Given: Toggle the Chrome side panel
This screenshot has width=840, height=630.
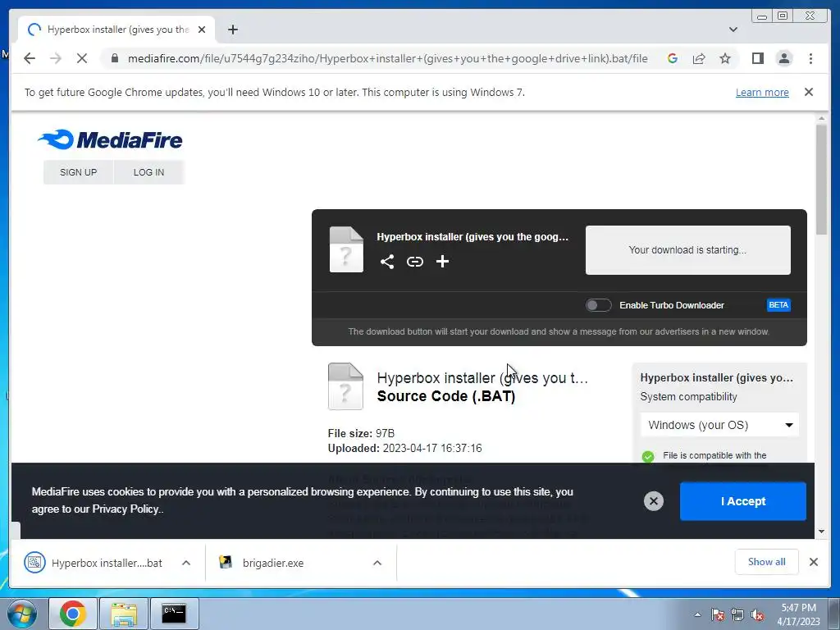Looking at the screenshot, I should click(x=757, y=58).
